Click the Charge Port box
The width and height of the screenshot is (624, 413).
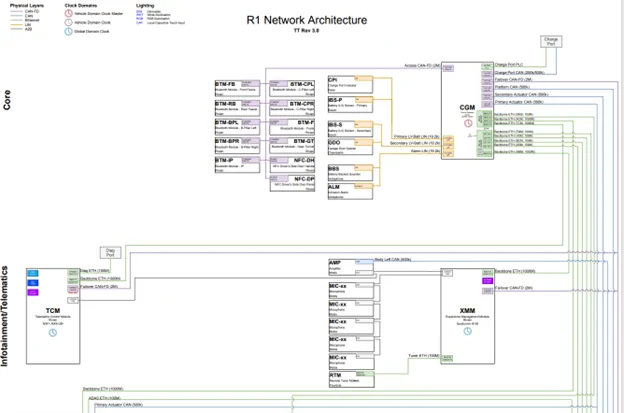pos(551,41)
